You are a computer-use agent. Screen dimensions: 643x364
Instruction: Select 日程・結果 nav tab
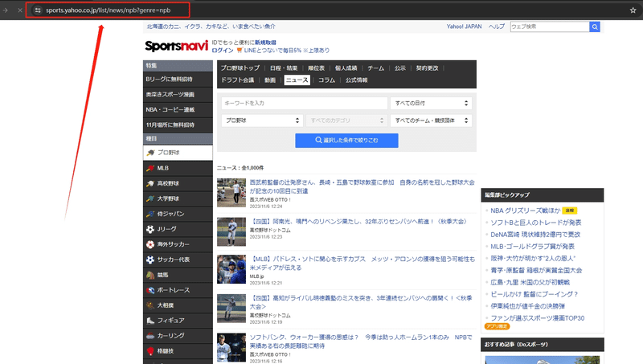tap(284, 68)
